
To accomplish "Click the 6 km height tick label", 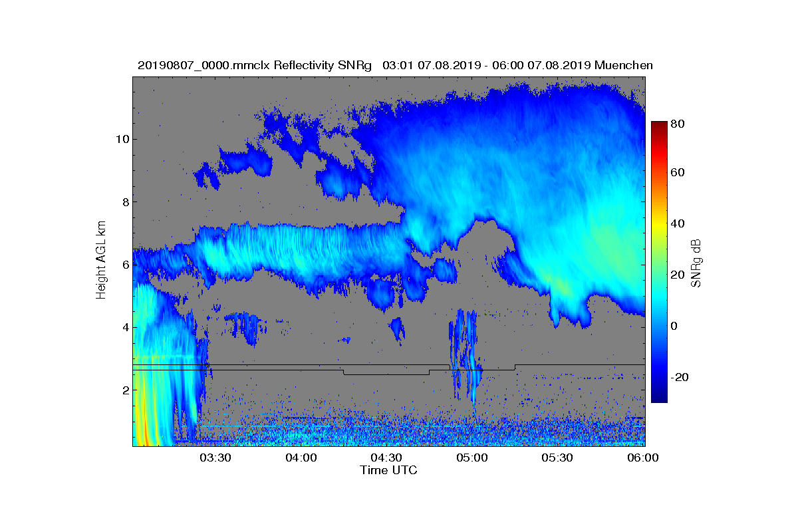I will pyautogui.click(x=125, y=265).
